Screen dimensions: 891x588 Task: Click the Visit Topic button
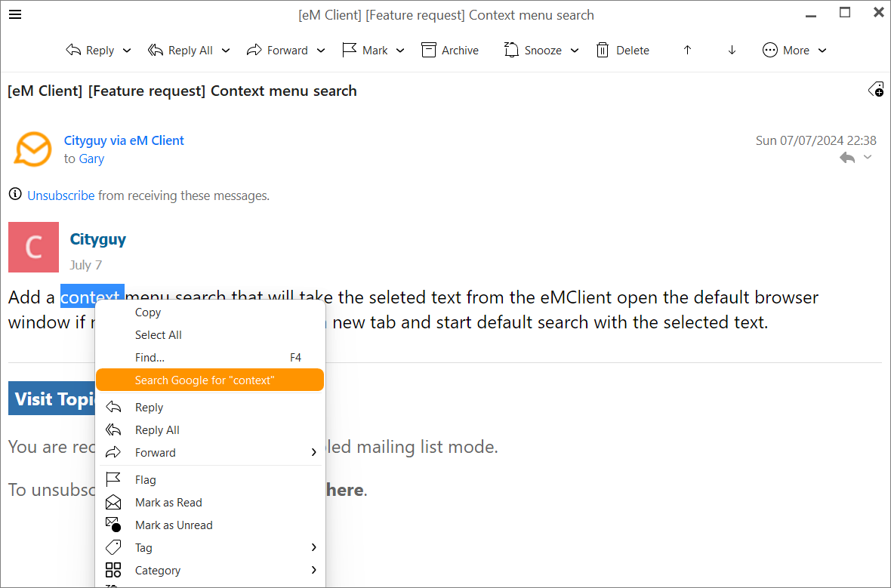52,399
